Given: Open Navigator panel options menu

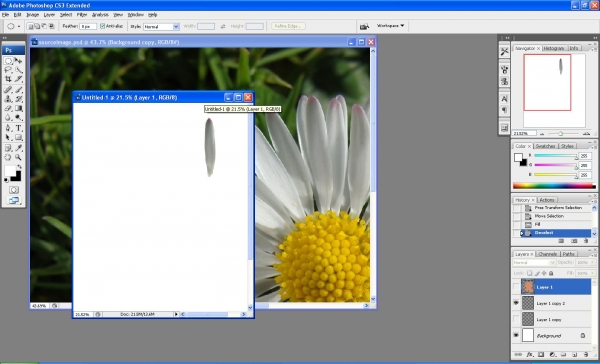Looking at the screenshot, I should (594, 50).
